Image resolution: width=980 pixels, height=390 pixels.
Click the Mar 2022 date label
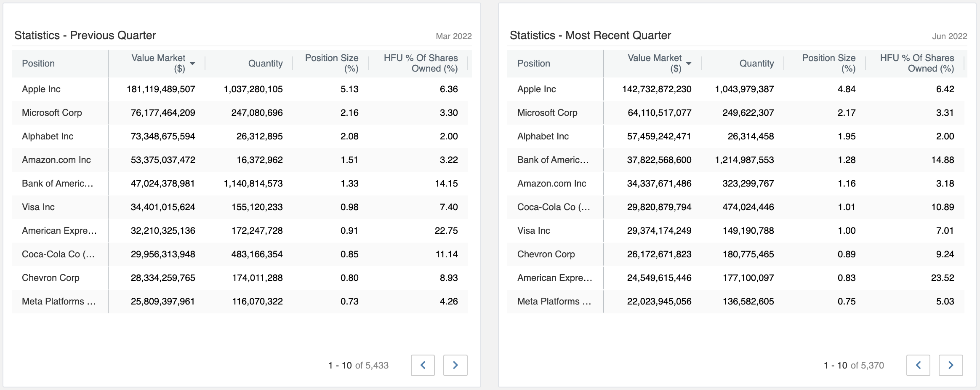pyautogui.click(x=454, y=36)
